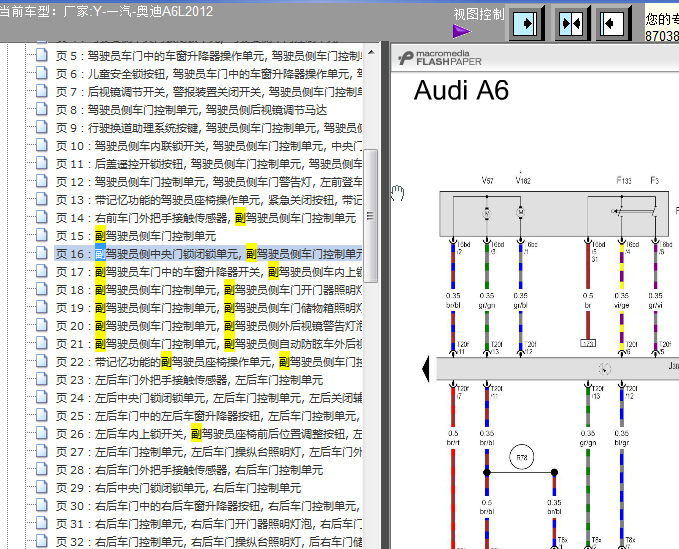Click document icon for 页 18
The image size is (679, 549).
click(x=42, y=290)
